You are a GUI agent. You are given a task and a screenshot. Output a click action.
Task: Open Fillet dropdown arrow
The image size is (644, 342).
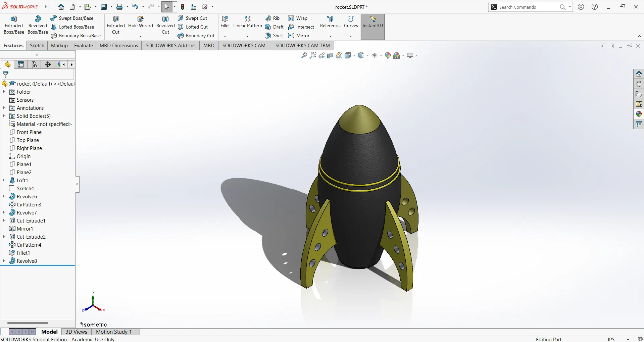(225, 36)
